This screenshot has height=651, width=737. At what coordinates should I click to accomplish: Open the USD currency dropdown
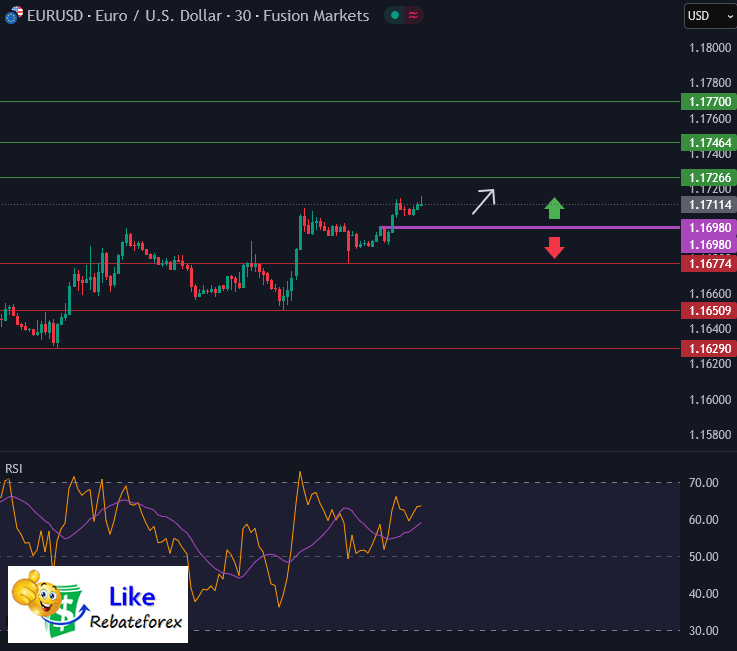coord(710,16)
